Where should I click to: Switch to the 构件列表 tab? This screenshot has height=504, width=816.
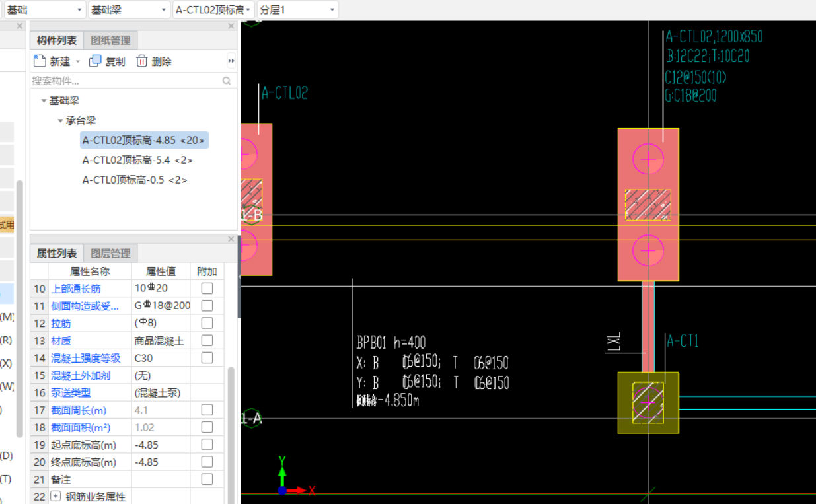point(57,40)
